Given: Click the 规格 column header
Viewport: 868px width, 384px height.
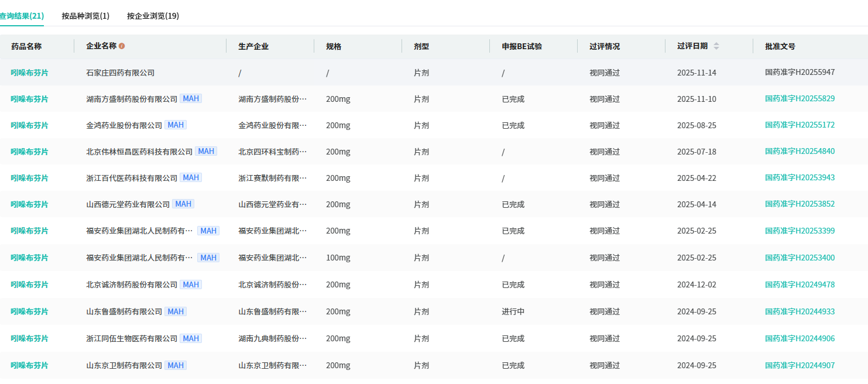Looking at the screenshot, I should pos(334,46).
